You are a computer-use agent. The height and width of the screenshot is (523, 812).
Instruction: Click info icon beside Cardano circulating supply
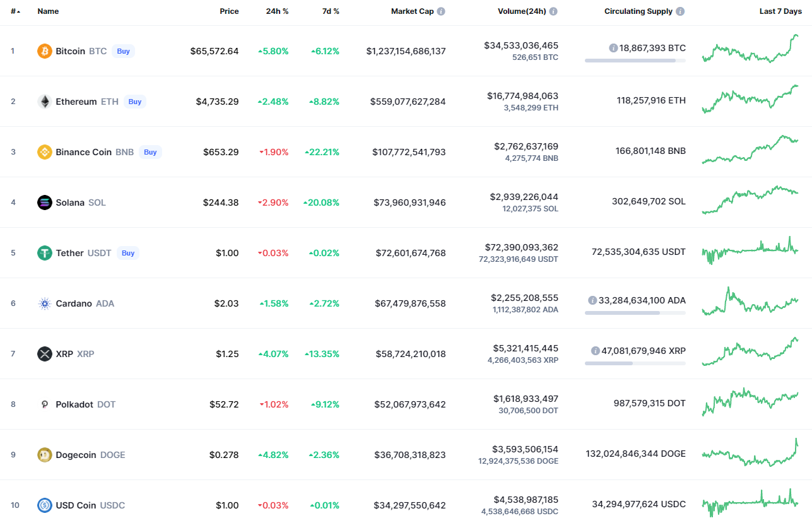[x=592, y=300]
